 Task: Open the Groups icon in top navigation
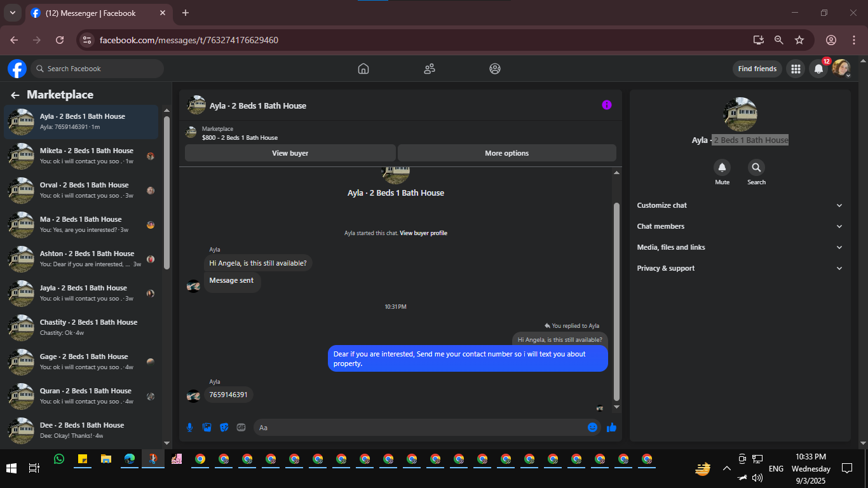click(x=495, y=69)
